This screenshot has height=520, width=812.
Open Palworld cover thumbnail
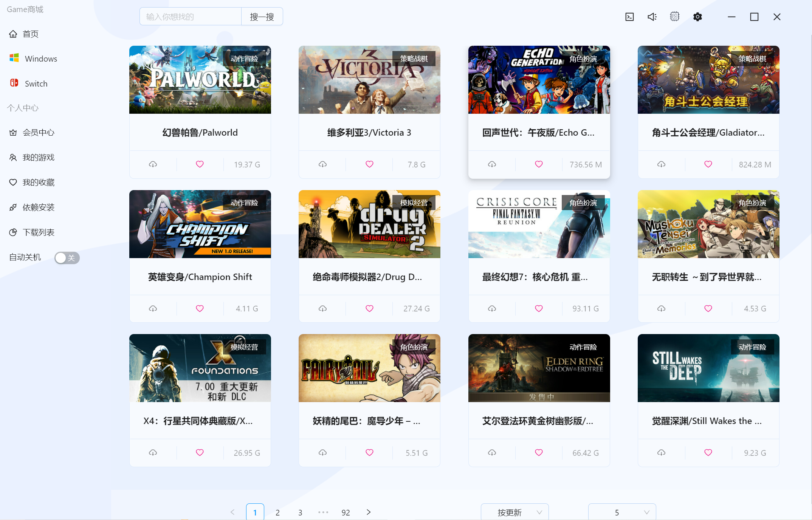coord(200,80)
